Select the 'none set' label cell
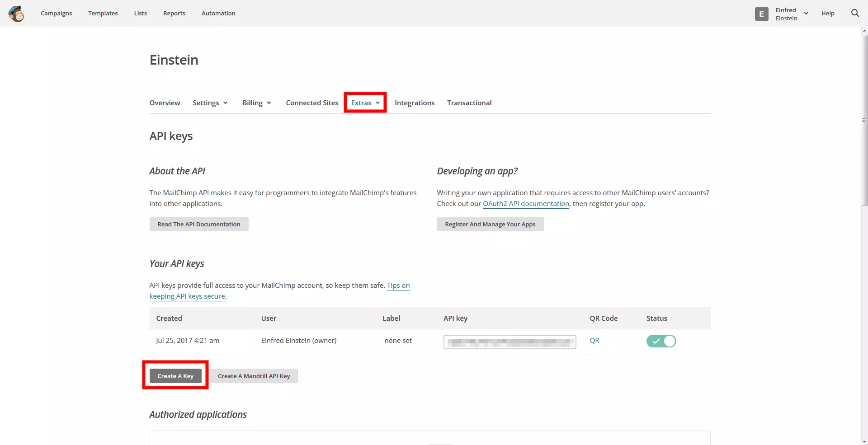Viewport: 868px width, 445px height. [x=398, y=341]
